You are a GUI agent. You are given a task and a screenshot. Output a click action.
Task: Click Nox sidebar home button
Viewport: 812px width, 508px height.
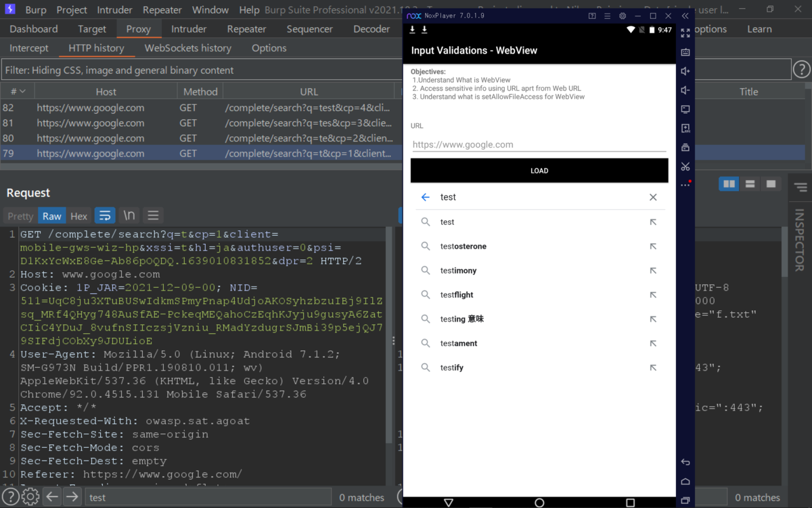pyautogui.click(x=685, y=482)
